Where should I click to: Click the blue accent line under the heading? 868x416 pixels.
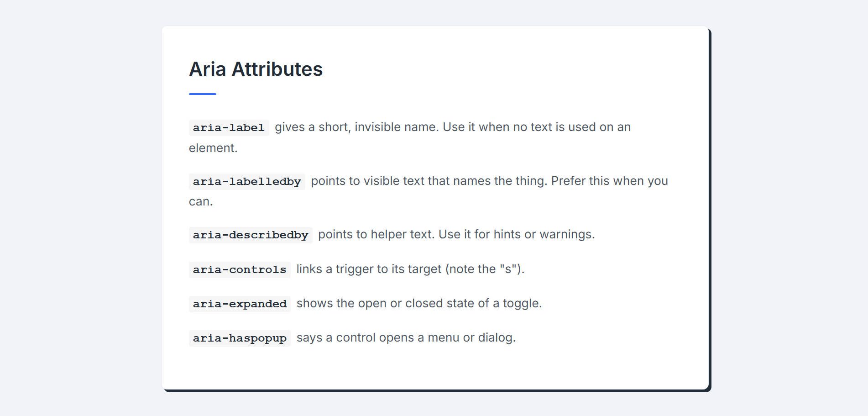(202, 94)
